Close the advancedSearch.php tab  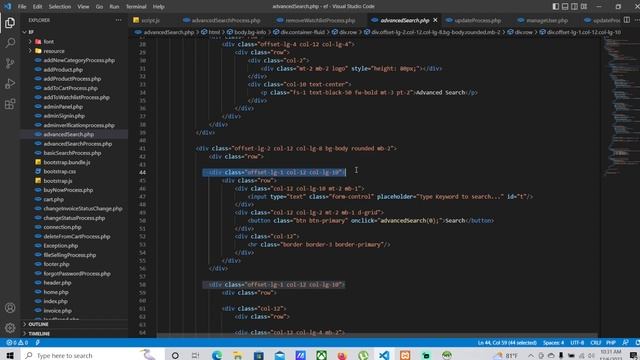pos(435,20)
